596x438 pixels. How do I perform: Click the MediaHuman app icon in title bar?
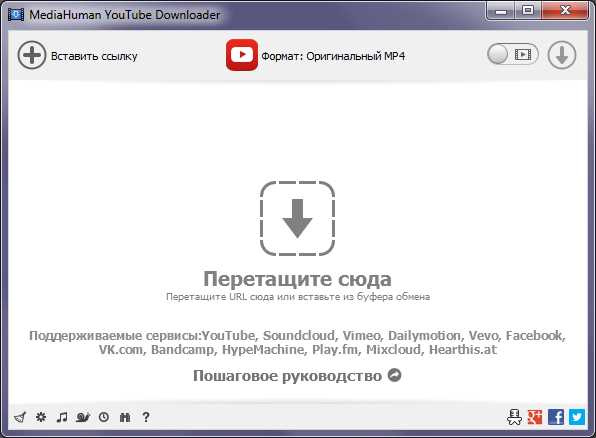pos(16,15)
